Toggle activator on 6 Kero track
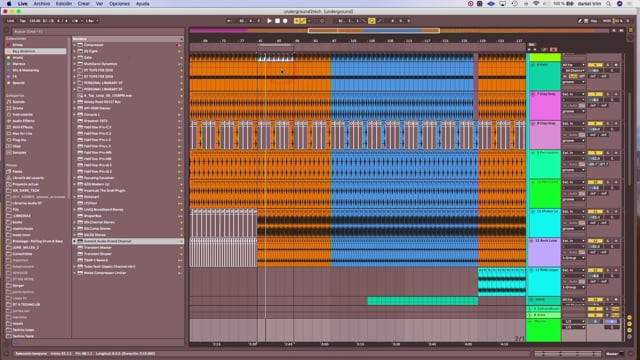The width and height of the screenshot is (640, 360). (595, 65)
